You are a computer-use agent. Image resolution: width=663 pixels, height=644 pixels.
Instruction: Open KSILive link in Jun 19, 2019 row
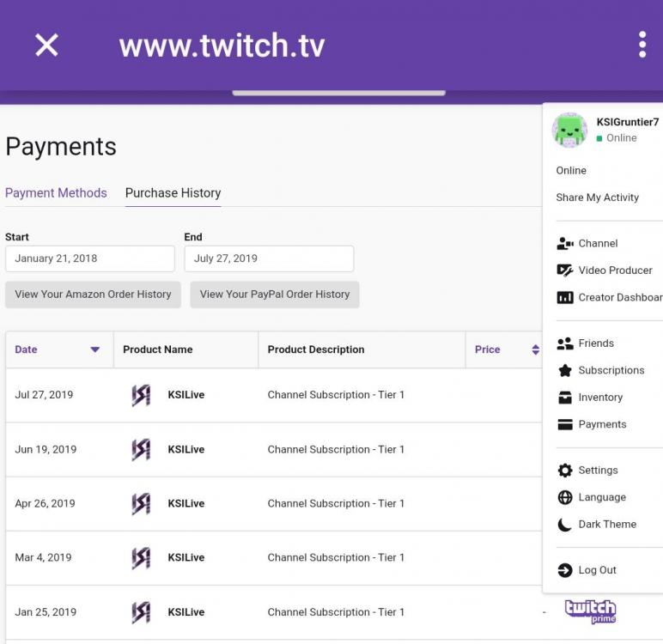(186, 449)
